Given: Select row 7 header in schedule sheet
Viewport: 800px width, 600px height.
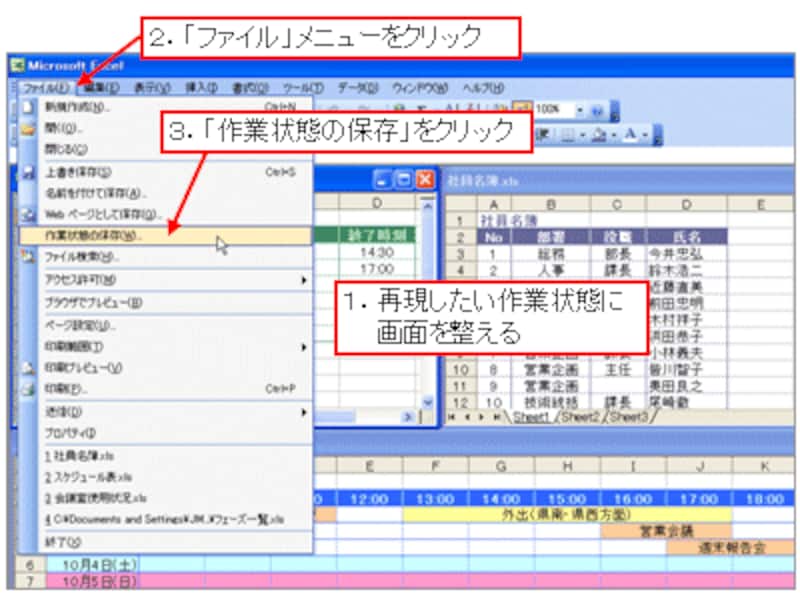Looking at the screenshot, I should click(30, 581).
